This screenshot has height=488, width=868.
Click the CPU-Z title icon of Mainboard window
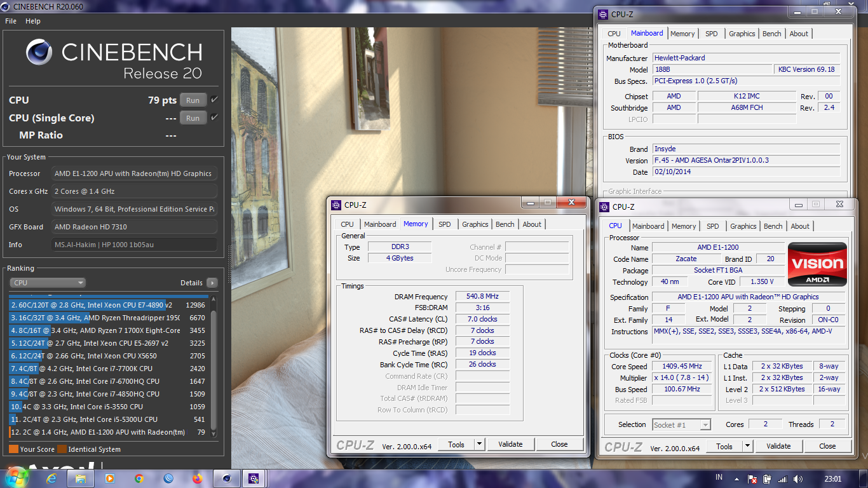coord(604,14)
